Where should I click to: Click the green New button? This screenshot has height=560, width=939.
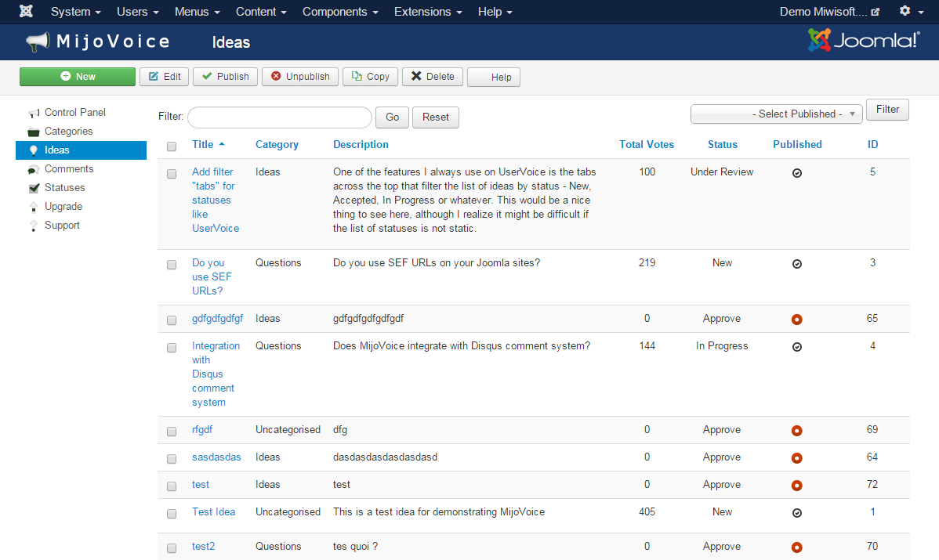[78, 77]
